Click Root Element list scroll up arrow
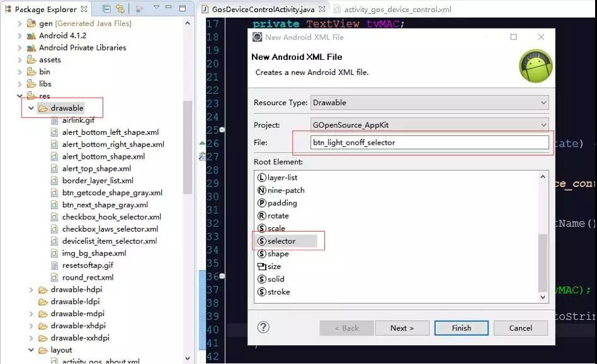 (543, 177)
